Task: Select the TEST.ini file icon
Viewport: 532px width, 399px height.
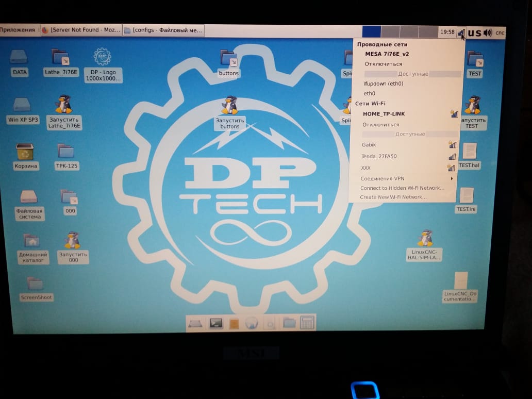Action: pos(466,196)
